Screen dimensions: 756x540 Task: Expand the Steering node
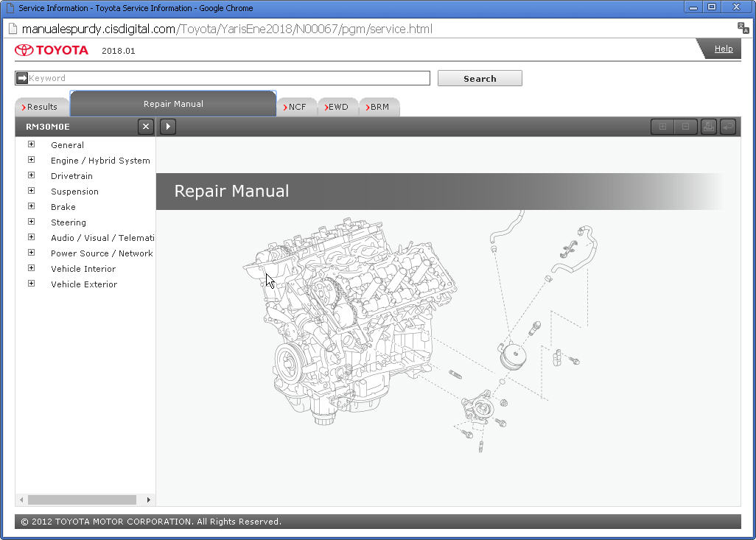(32, 221)
